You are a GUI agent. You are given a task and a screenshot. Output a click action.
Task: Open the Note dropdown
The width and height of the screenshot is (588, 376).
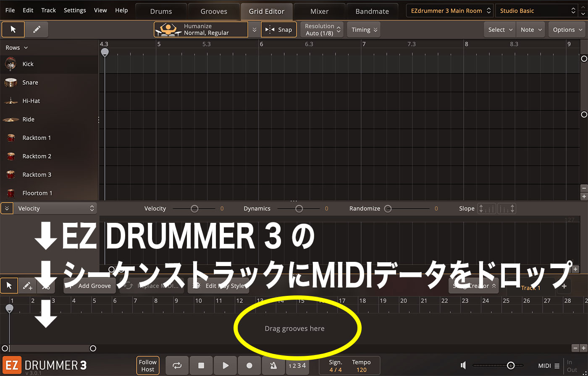(530, 29)
